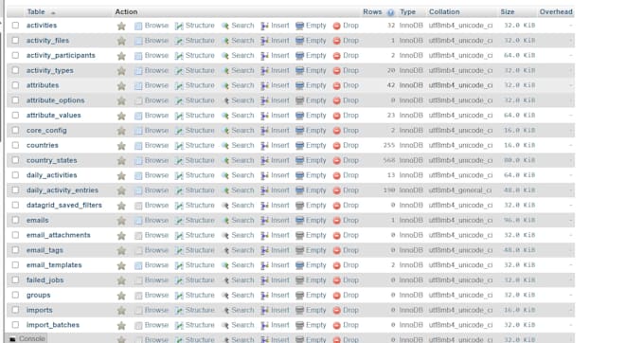The image size is (644, 343).
Task: Click the Overhead column header
Action: click(x=556, y=12)
